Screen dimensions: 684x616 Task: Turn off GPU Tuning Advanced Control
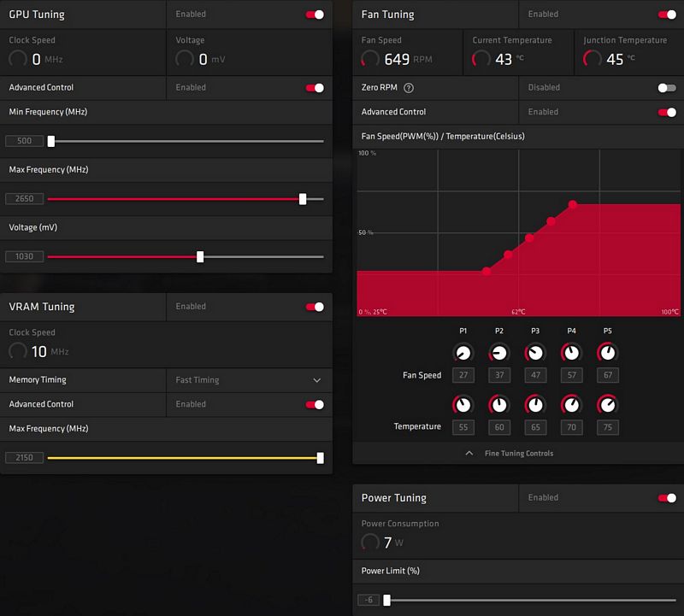pos(315,88)
